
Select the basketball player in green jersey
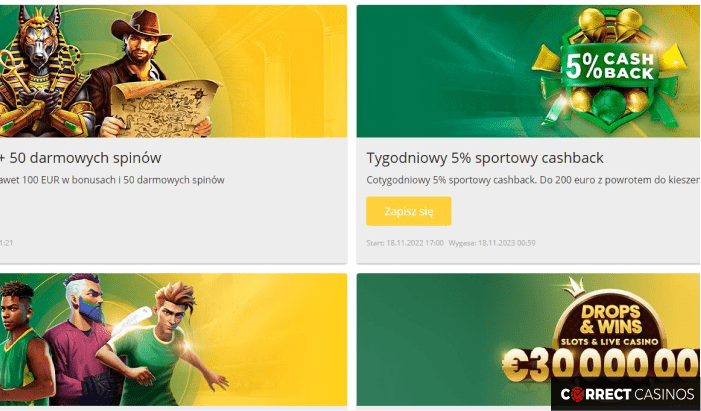pyautogui.click(x=22, y=342)
